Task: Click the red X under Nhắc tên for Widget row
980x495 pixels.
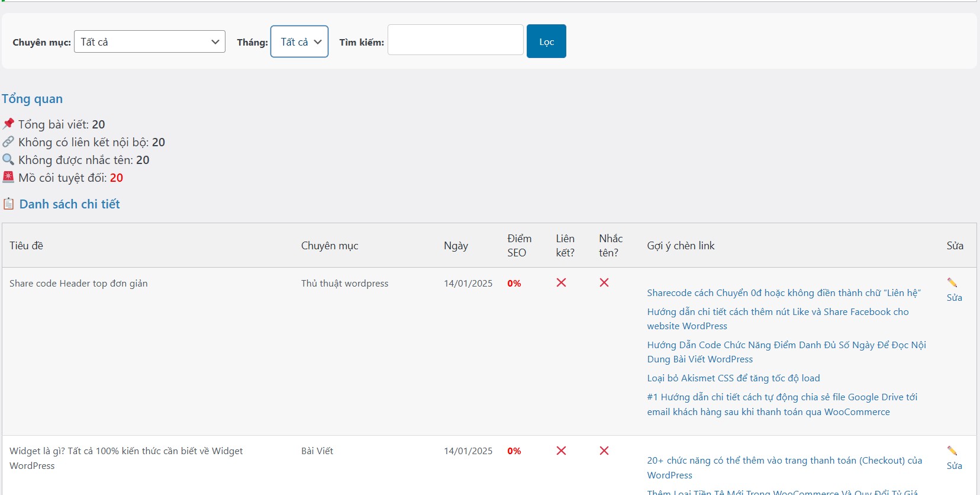Action: (604, 451)
